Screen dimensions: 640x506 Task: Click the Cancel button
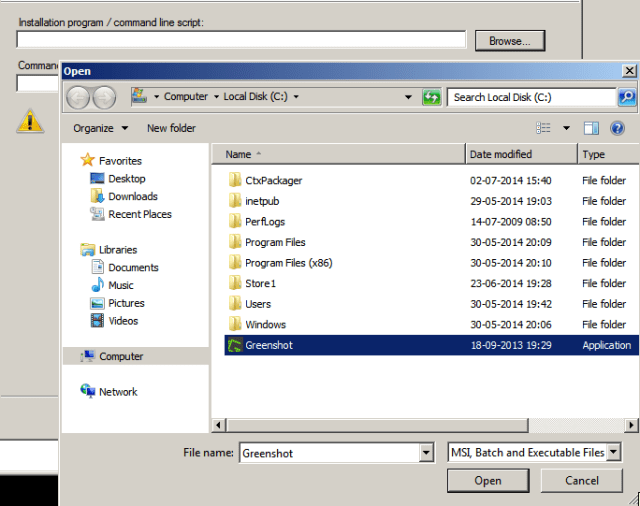(582, 481)
